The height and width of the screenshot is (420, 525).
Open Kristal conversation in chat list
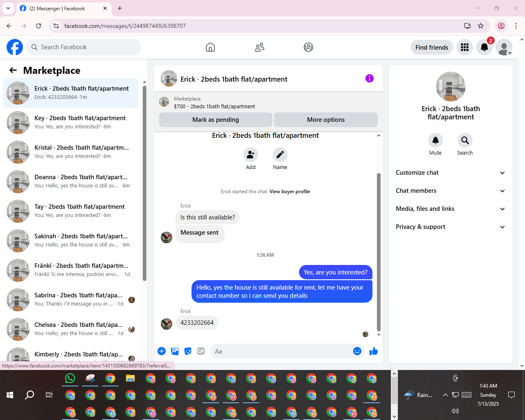point(71,152)
